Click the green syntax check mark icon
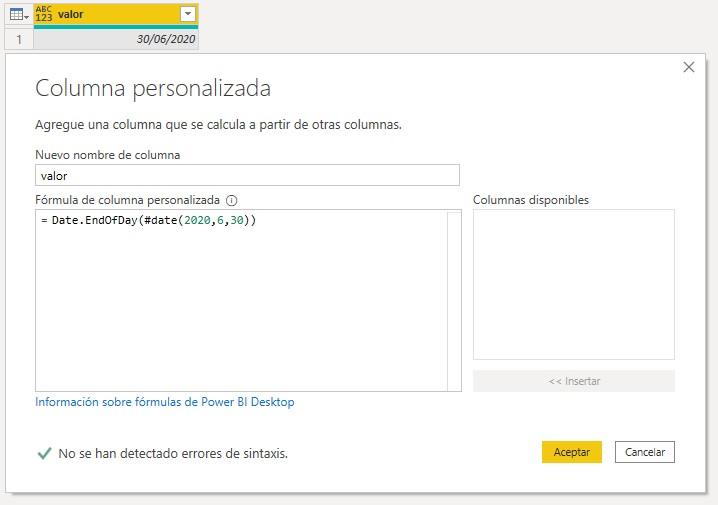718x505 pixels. [x=44, y=453]
